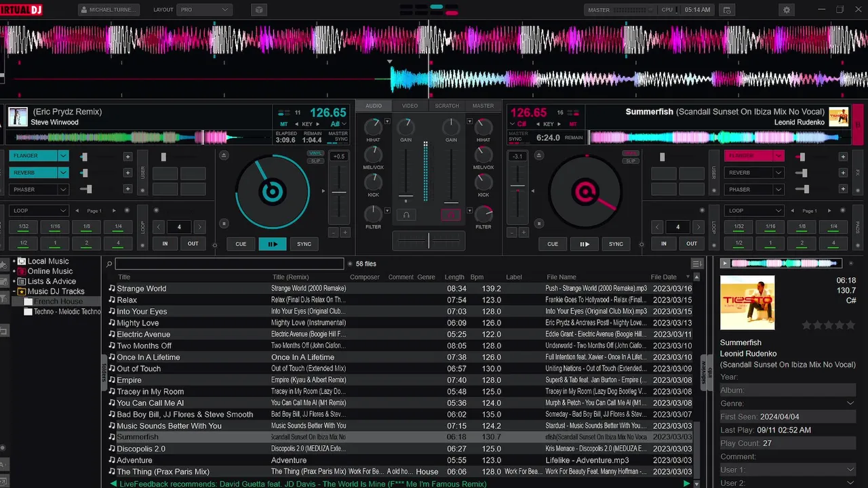
Task: Toggle the left deck PHASER effect
Action: pyautogui.click(x=33, y=190)
